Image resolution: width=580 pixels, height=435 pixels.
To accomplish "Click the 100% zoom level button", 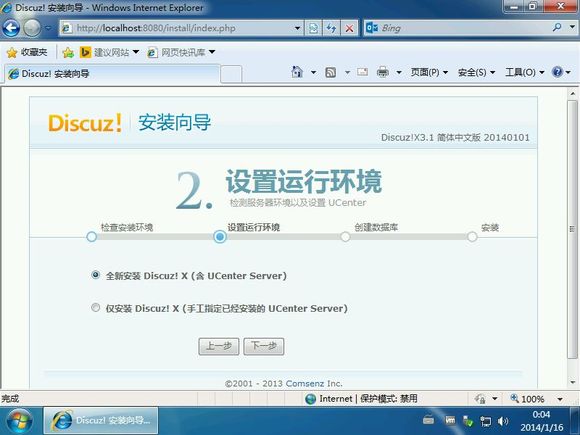I will tap(527, 399).
